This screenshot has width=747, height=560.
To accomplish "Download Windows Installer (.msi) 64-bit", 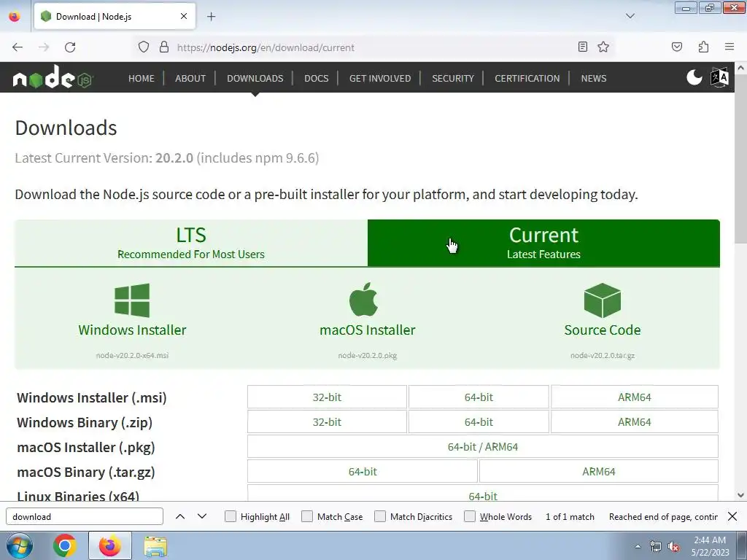I will [479, 397].
